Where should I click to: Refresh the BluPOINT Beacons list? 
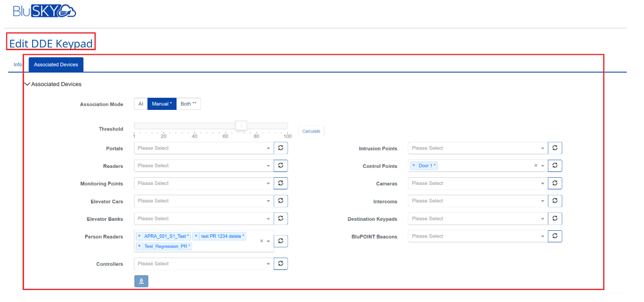555,236
